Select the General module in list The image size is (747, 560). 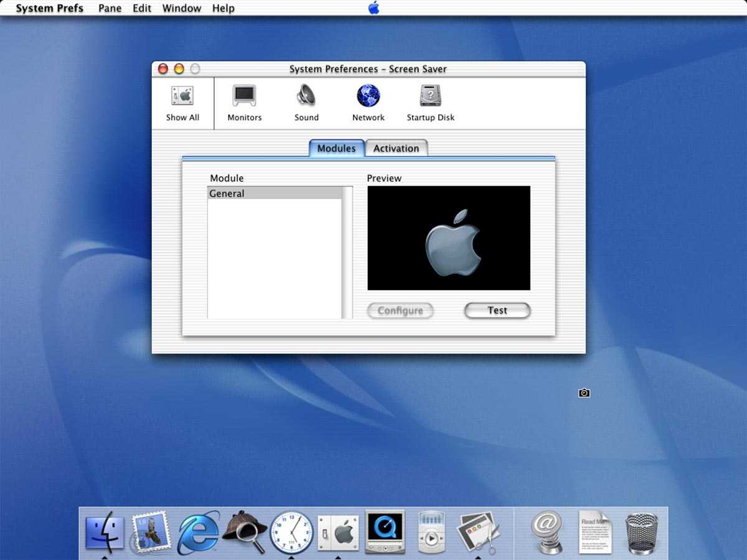(274, 194)
